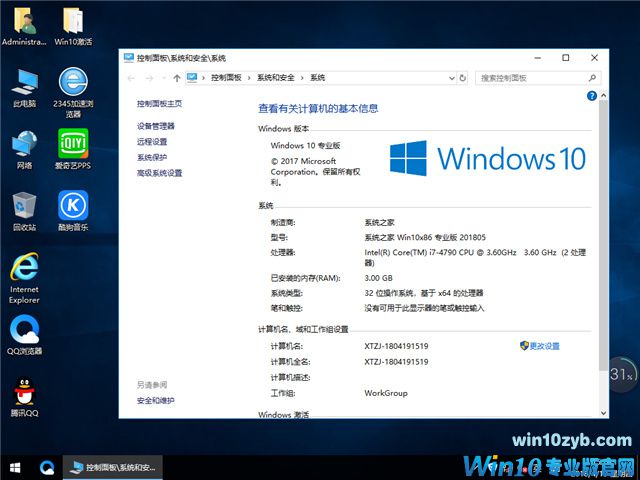
Task: Click the 31 percent circular widget
Action: click(x=622, y=374)
